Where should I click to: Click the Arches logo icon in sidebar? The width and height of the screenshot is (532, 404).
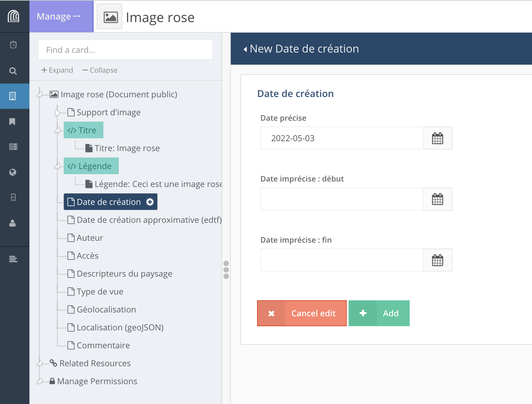point(13,16)
